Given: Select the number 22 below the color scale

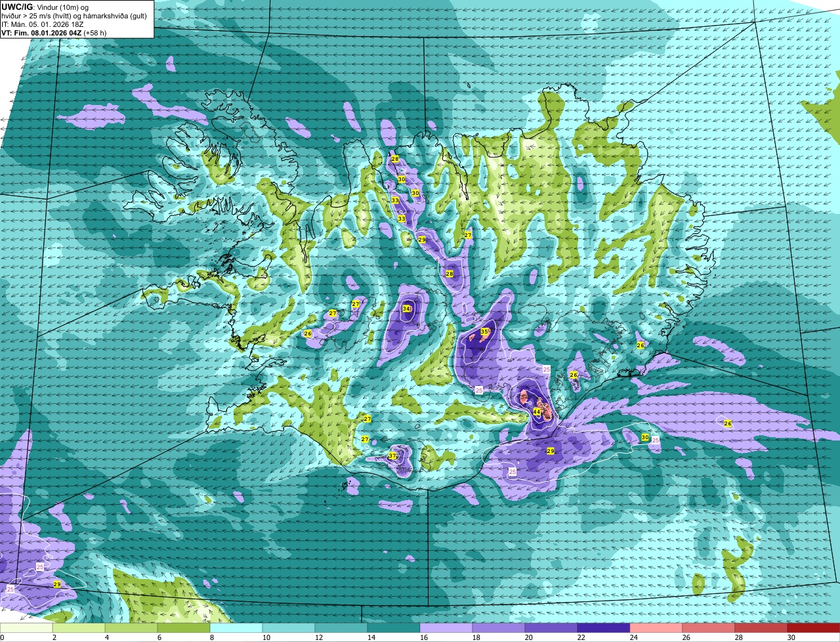Looking at the screenshot, I should pyautogui.click(x=581, y=637).
